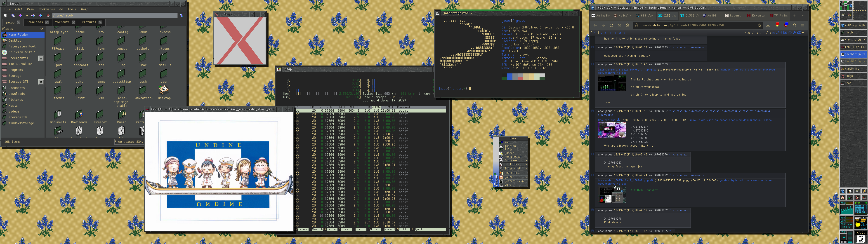Screen dimensions: 868x244
Task: Click the new tab icon in file manager toolbar
Action: pyautogui.click(x=5, y=16)
